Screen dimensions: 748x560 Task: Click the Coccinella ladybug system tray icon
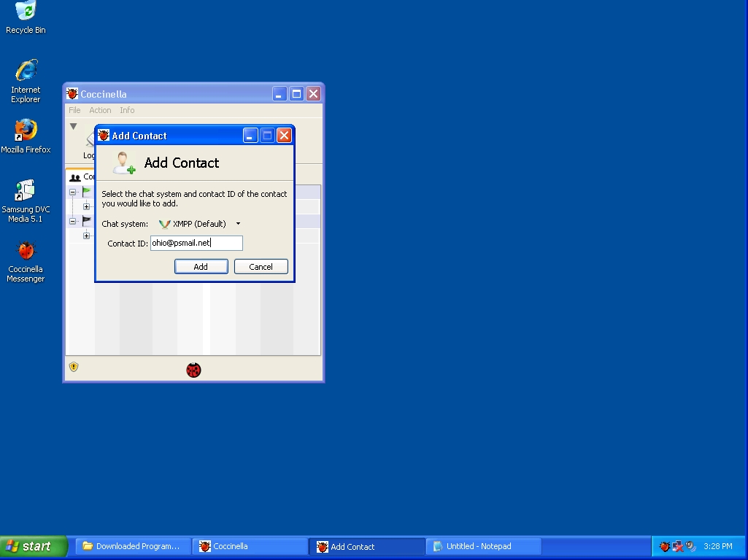click(x=665, y=546)
